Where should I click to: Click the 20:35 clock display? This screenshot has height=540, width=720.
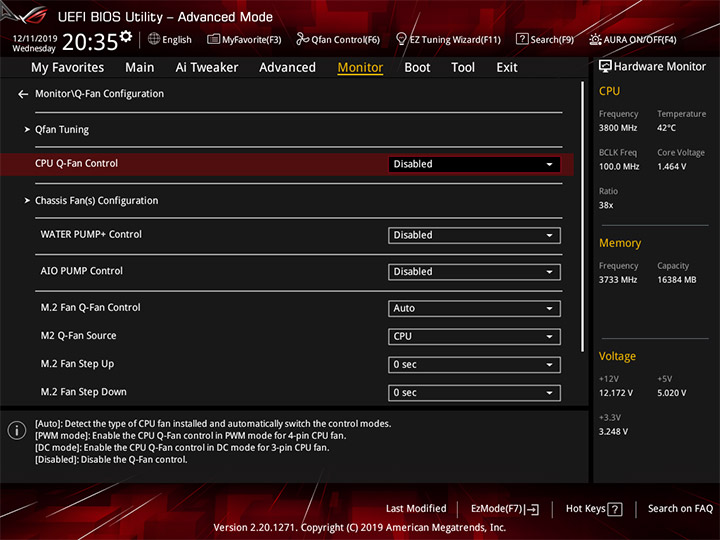click(90, 42)
